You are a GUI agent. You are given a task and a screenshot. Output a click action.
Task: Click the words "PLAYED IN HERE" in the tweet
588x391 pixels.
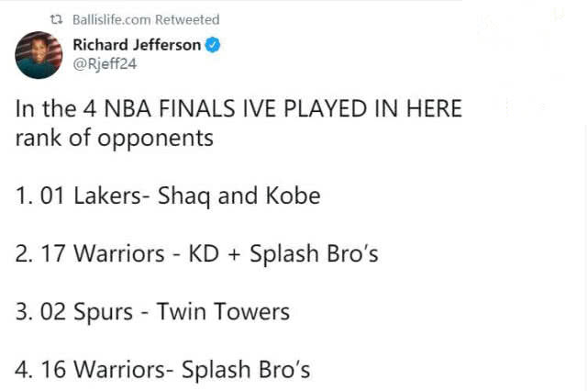click(372, 109)
